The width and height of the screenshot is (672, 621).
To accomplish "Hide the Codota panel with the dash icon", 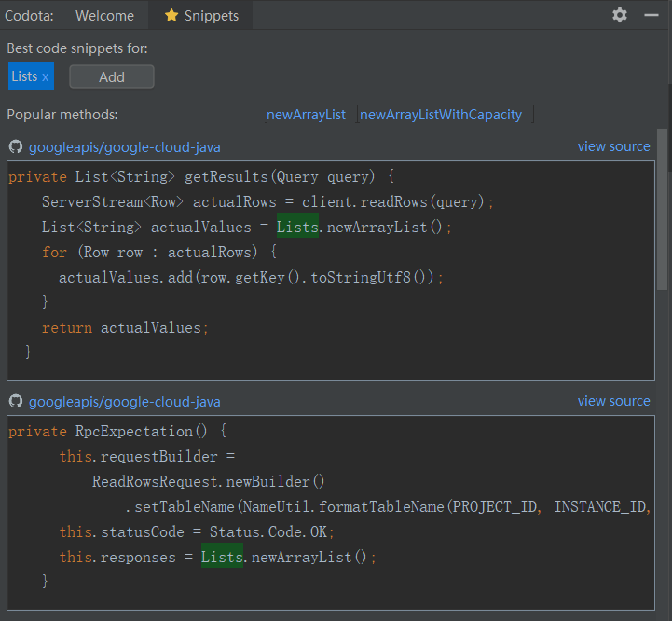I will (651, 15).
